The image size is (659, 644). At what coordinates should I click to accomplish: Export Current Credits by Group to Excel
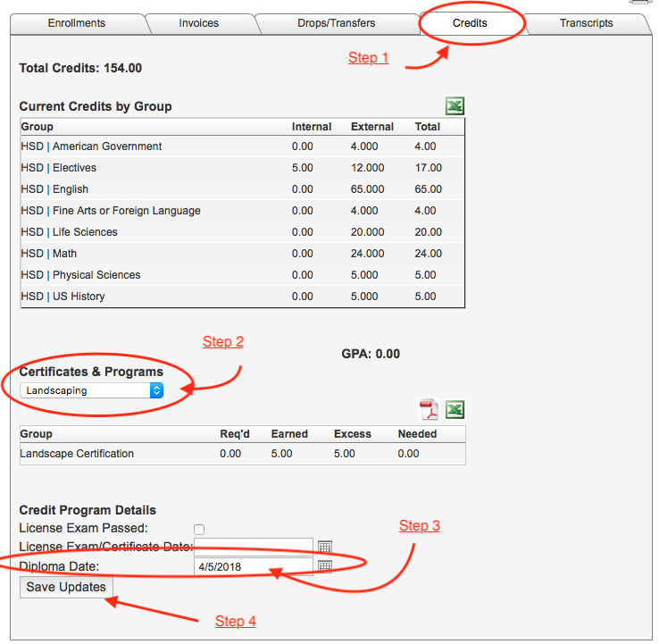(x=455, y=106)
